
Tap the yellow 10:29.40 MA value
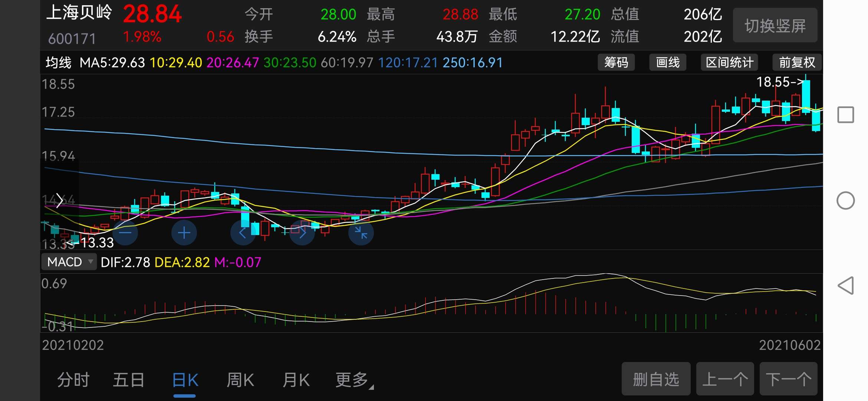[176, 62]
